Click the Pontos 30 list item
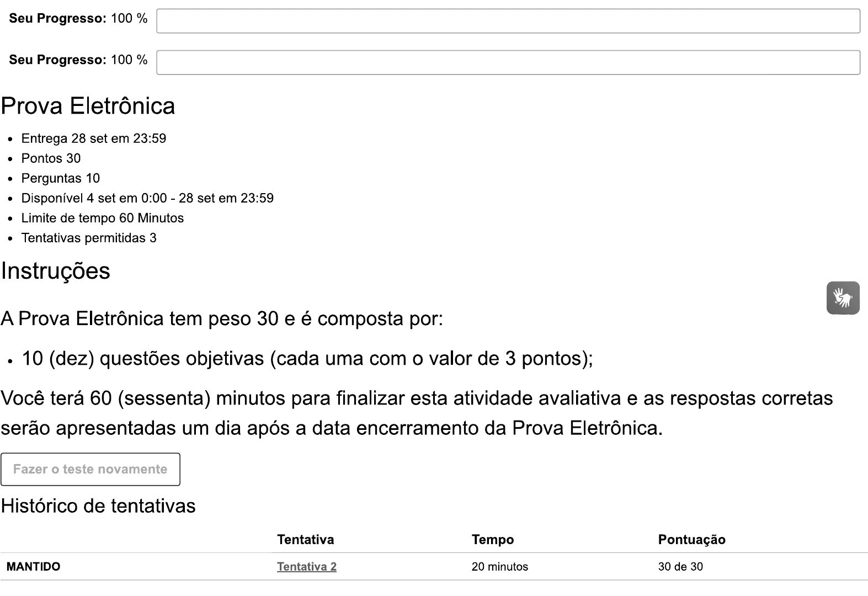The image size is (868, 596). tap(51, 158)
